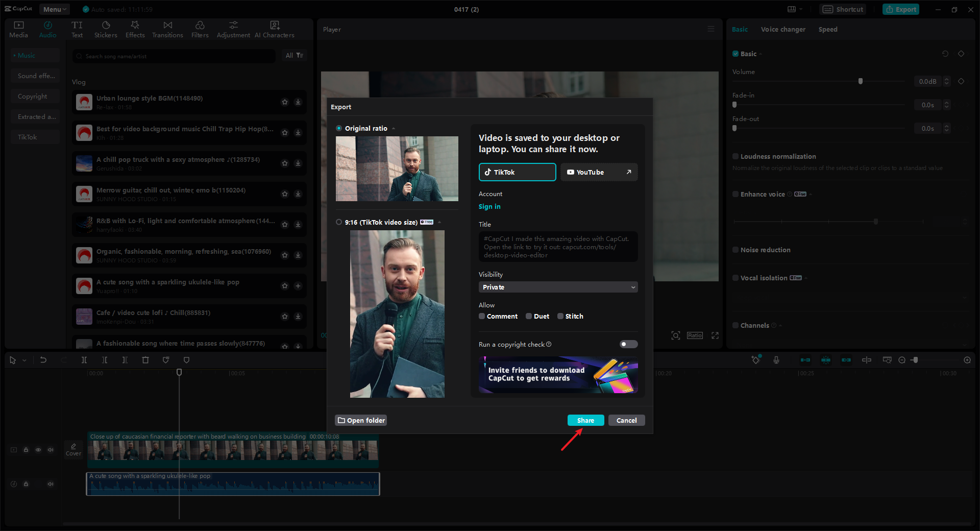This screenshot has width=980, height=531.
Task: Click the music search input field
Action: pyautogui.click(x=174, y=56)
